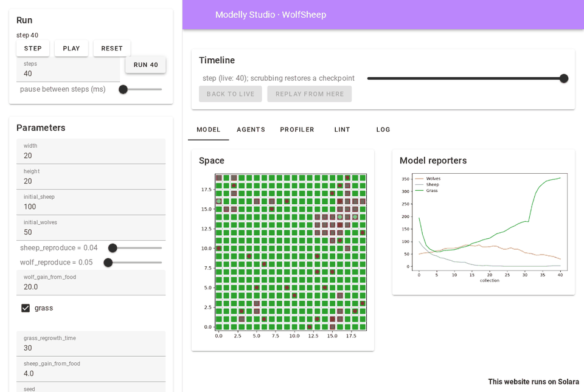Click the width input field
The image size is (584, 392).
pos(91,151)
